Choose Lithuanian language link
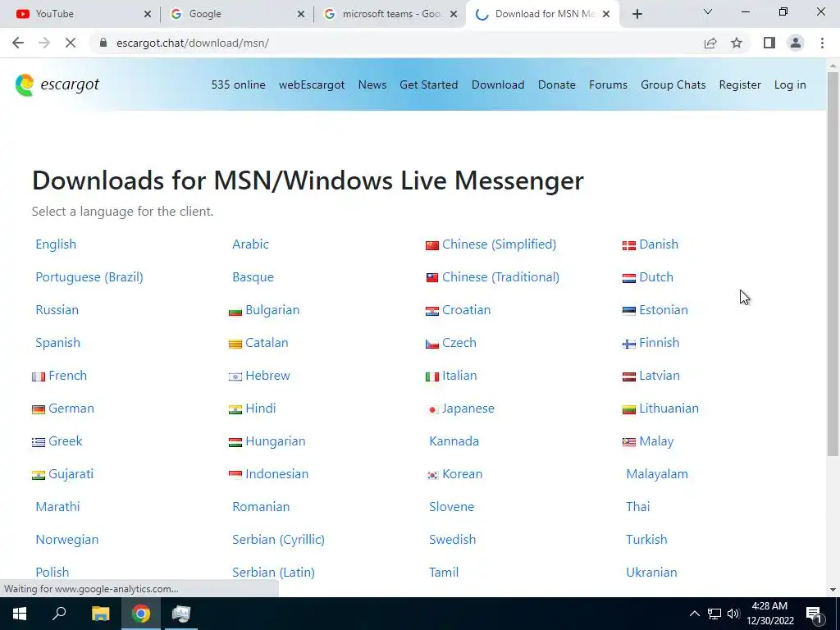Screen dimensions: 840x630 click(x=669, y=409)
